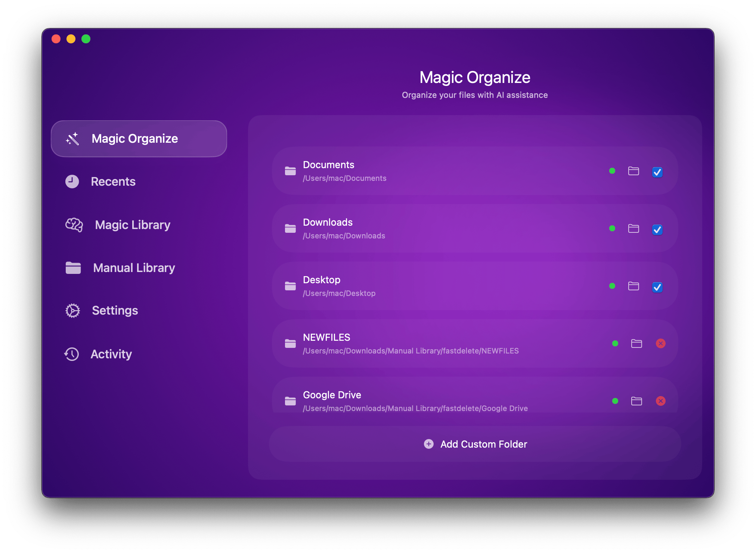
Task: Click the Magic Organize page title
Action: pyautogui.click(x=475, y=77)
